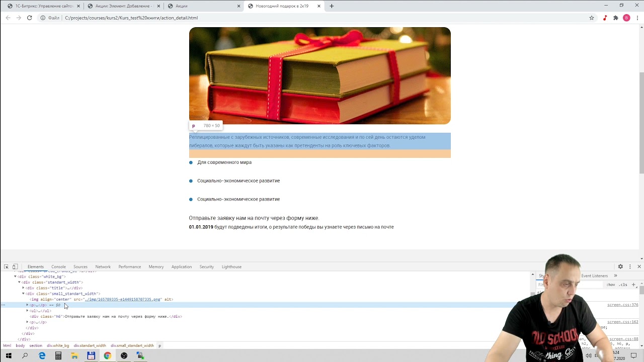Open the Performance panel tab

click(x=129, y=266)
